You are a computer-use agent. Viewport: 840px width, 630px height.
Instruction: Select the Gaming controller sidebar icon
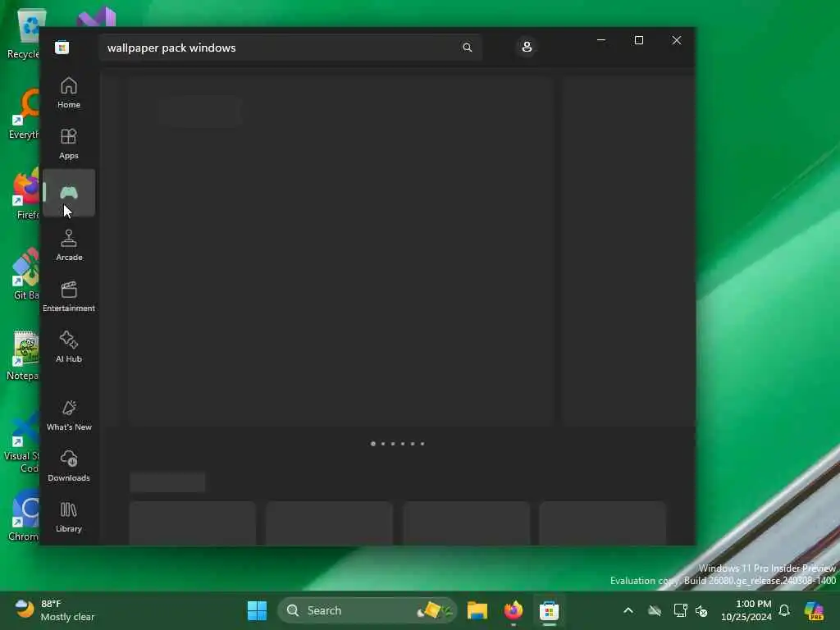[69, 193]
